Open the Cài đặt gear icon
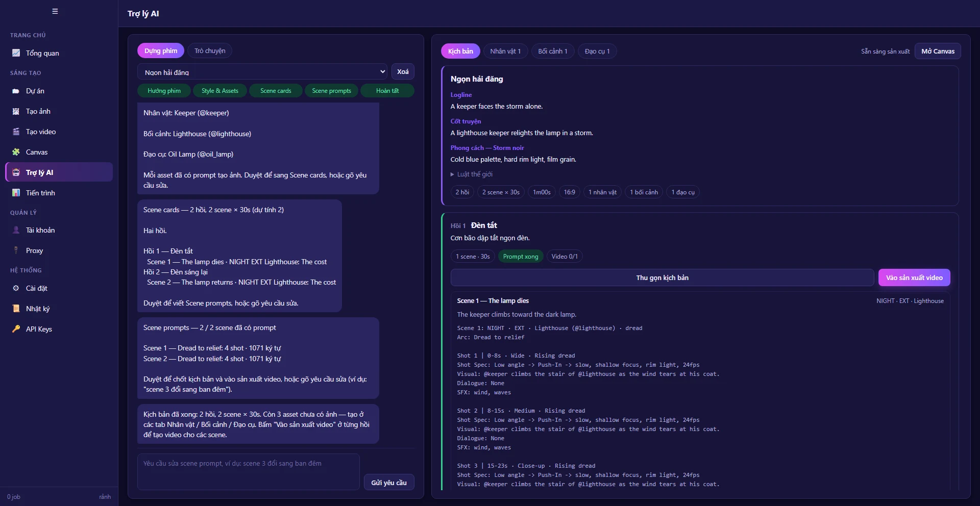The image size is (980, 506). click(x=16, y=288)
